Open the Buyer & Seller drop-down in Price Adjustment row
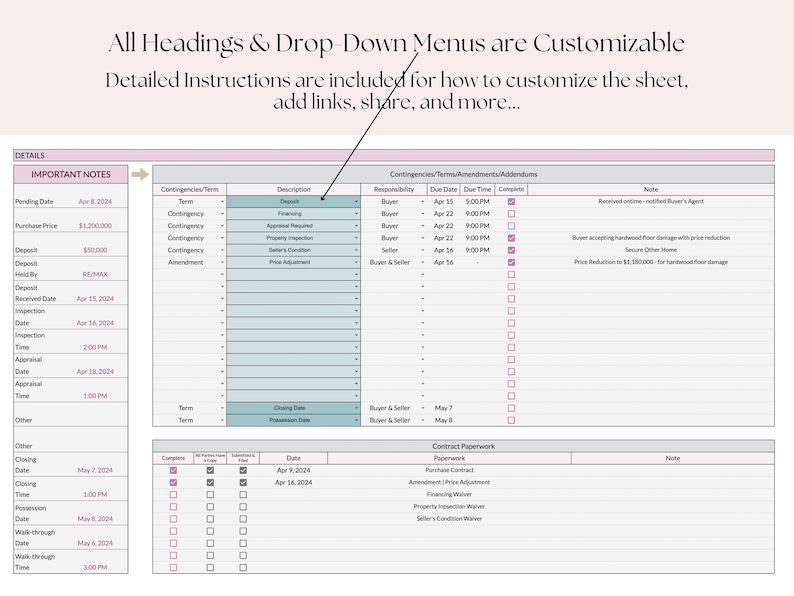This screenshot has height=596, width=794. coord(423,262)
